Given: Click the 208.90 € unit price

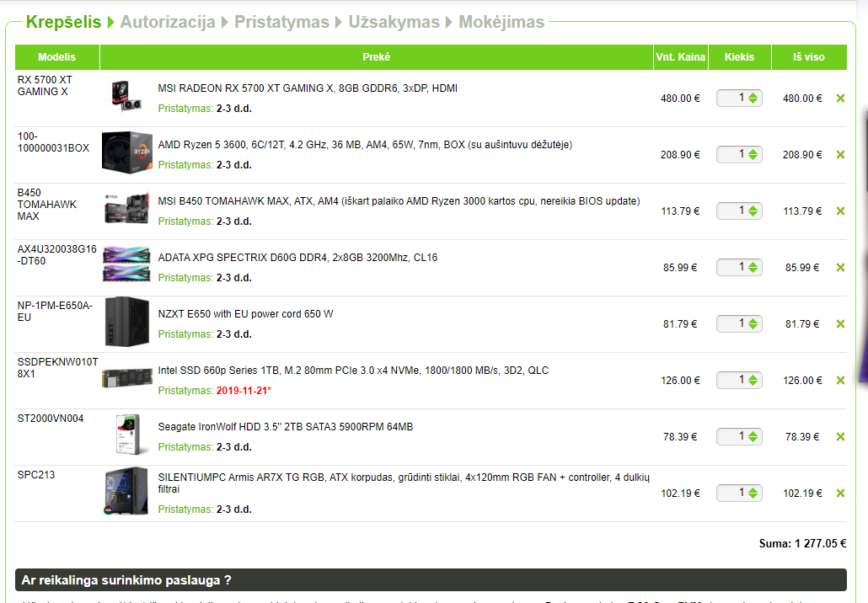Looking at the screenshot, I should click(680, 155).
